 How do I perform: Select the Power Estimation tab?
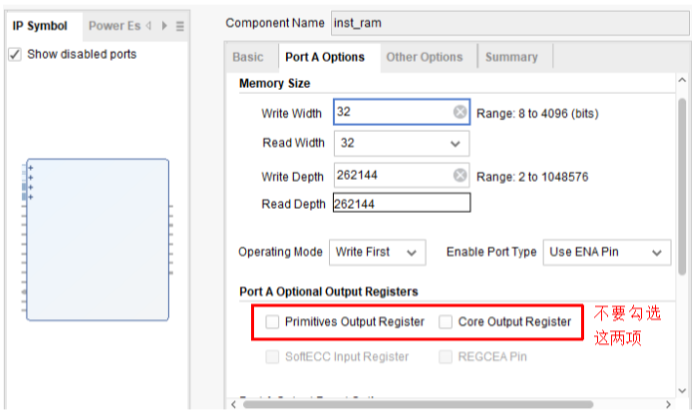[x=114, y=26]
